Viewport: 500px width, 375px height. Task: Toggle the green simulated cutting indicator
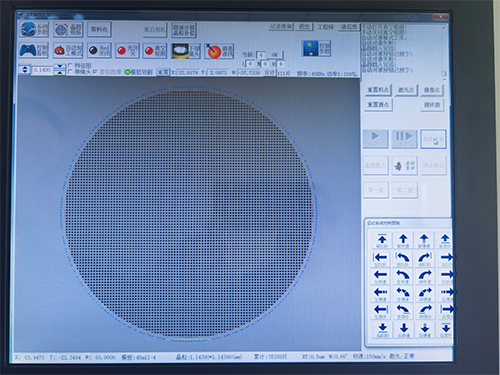point(128,72)
